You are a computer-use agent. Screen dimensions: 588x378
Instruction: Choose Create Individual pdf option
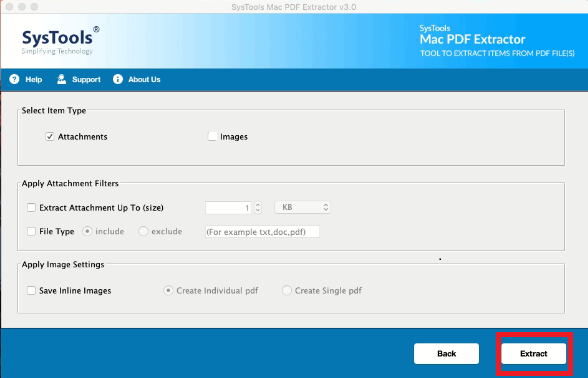[x=168, y=291]
